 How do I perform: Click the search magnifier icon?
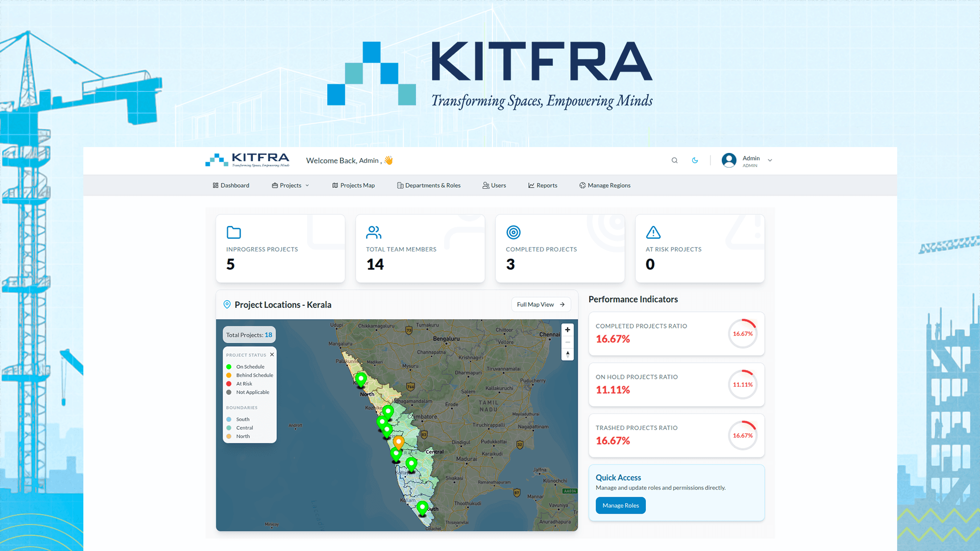(x=675, y=160)
